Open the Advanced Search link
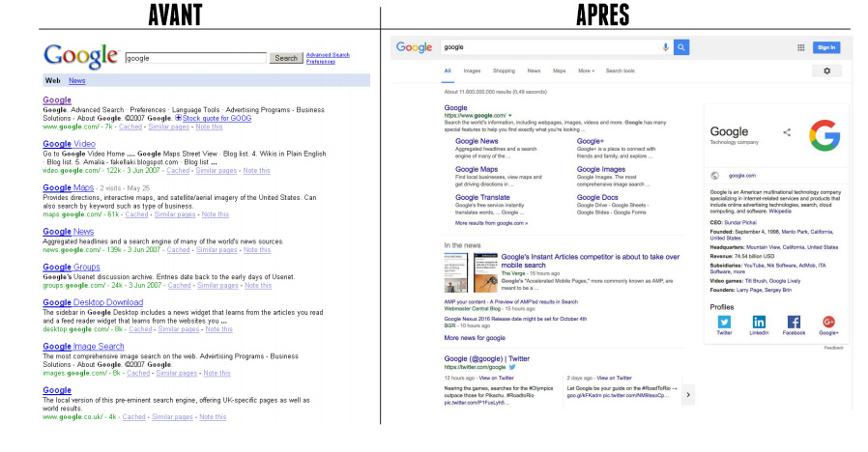This screenshot has height=452, width=868. click(328, 55)
